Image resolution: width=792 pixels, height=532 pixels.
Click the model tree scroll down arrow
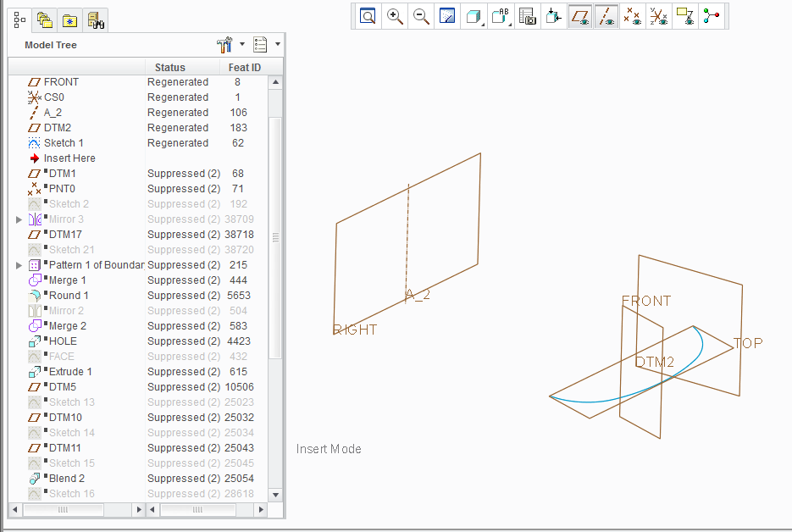275,495
